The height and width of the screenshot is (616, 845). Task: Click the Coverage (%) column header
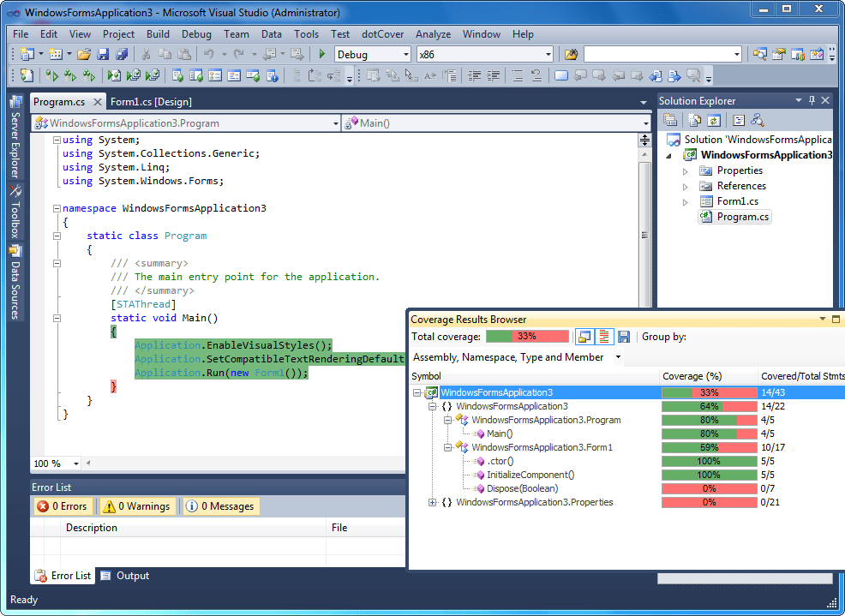click(x=692, y=376)
